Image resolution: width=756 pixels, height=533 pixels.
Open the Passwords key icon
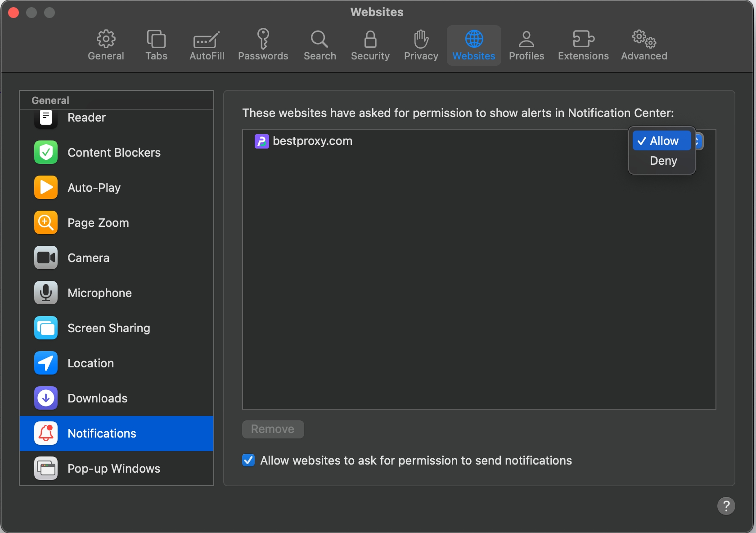pyautogui.click(x=263, y=39)
